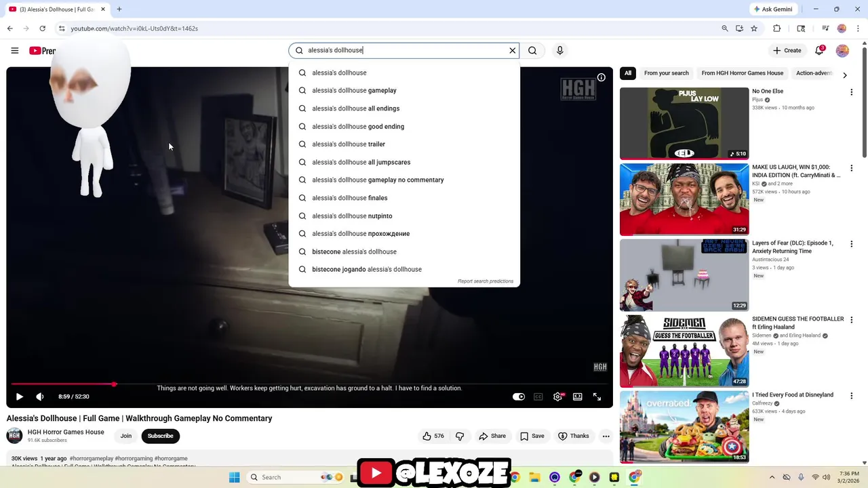
Task: Click the magnifier search submit button
Action: 532,50
